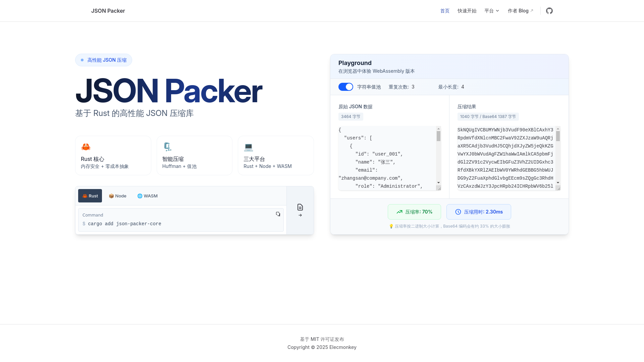Screen dimensions: 644x362
Task: Click the crab Rust core icon
Action: [x=86, y=147]
